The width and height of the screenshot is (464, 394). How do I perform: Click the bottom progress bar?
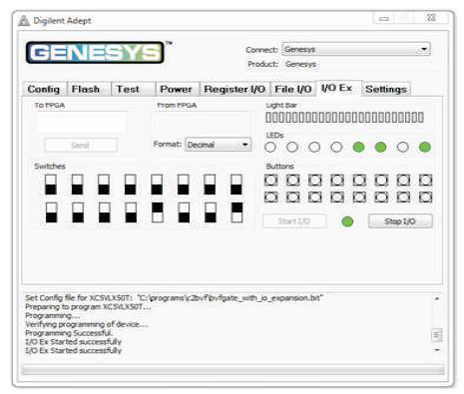(x=233, y=370)
